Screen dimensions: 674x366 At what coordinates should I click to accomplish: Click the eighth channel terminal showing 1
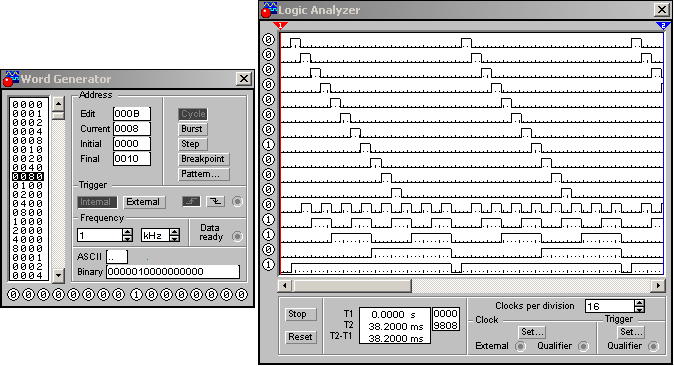pos(268,145)
